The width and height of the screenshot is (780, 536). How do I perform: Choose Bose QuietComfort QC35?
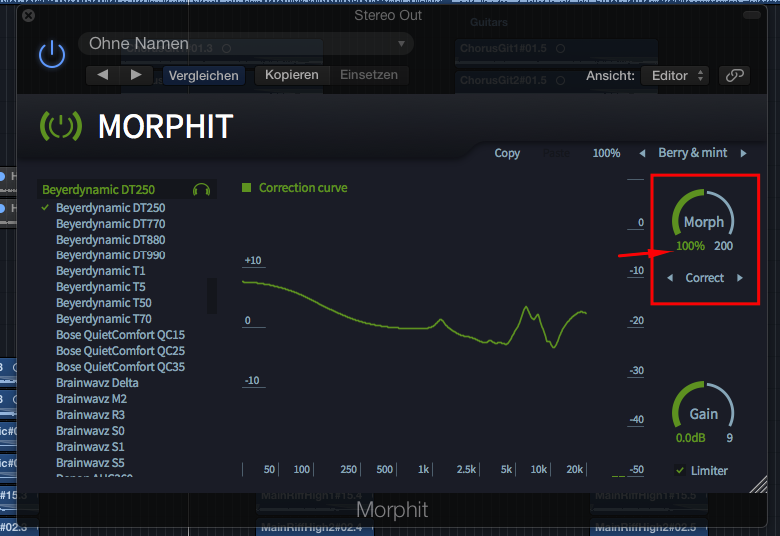coord(120,367)
